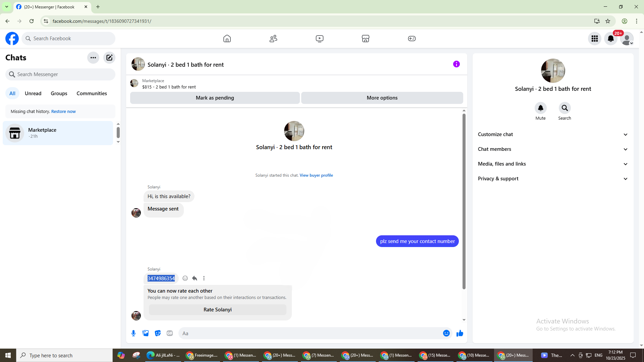644x362 pixels.
Task: Open the emoji picker in message box
Action: pos(446,333)
